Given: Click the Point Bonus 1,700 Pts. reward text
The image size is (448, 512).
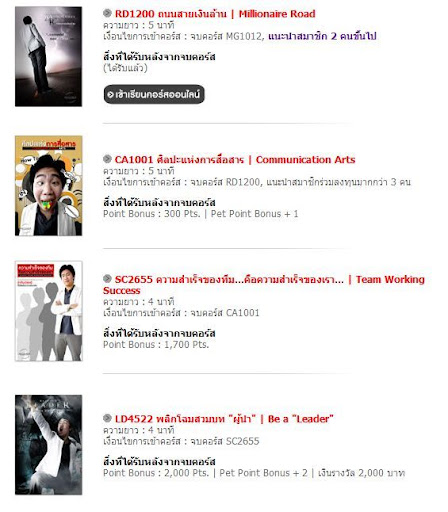Looking at the screenshot, I should click(156, 344).
